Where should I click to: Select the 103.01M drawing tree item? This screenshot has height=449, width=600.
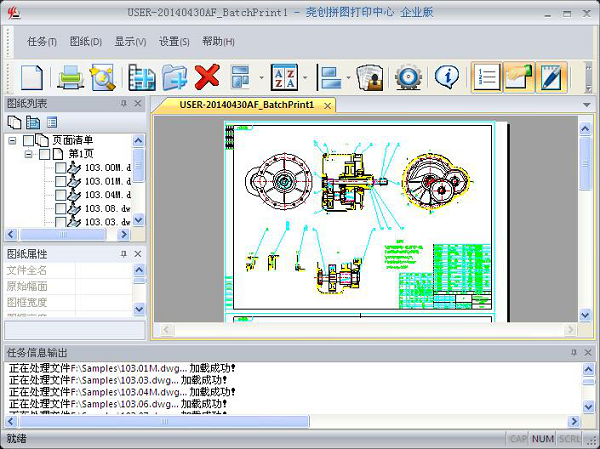click(106, 182)
